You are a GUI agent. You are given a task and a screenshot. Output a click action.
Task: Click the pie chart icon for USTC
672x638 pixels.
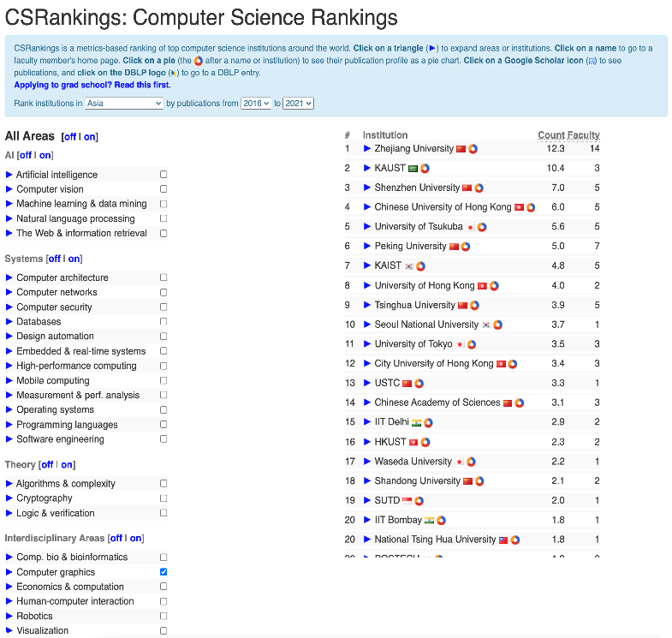[x=419, y=384]
